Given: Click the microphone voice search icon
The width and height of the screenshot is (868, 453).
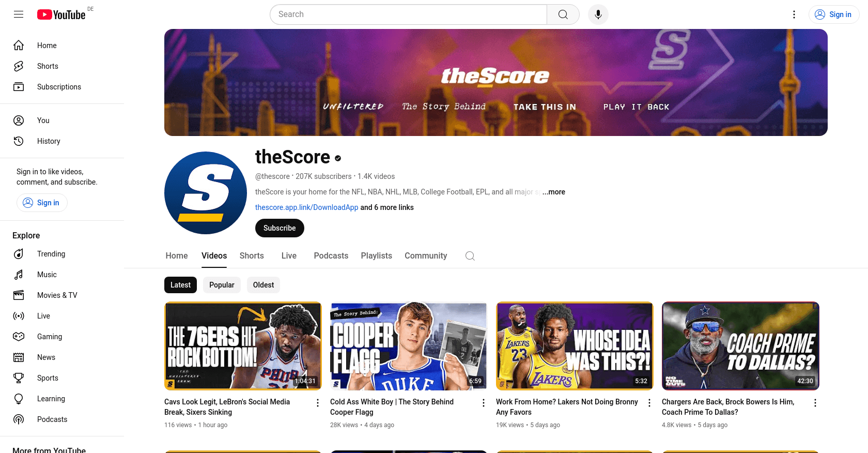Looking at the screenshot, I should point(598,14).
